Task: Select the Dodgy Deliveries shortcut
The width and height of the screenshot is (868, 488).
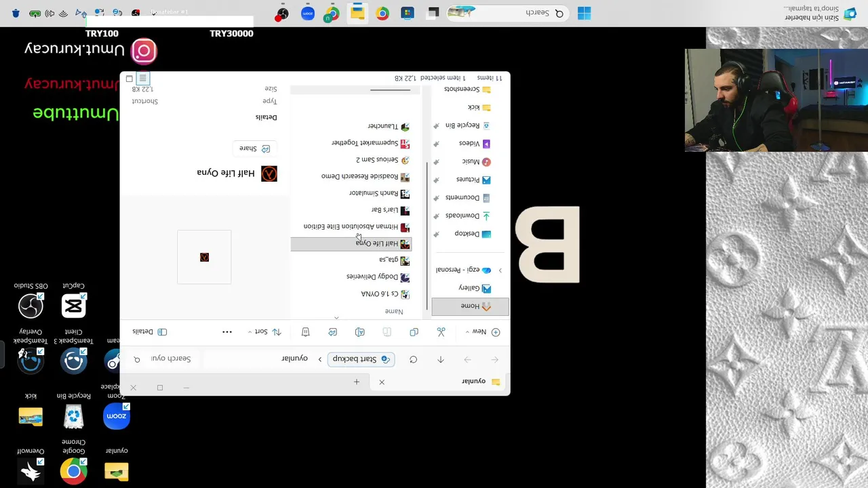Action: click(378, 277)
